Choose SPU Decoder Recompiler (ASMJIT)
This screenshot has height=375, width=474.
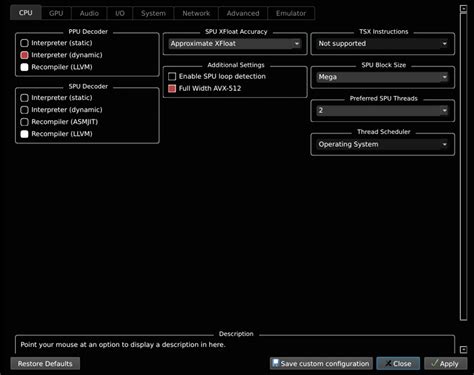tap(59, 122)
